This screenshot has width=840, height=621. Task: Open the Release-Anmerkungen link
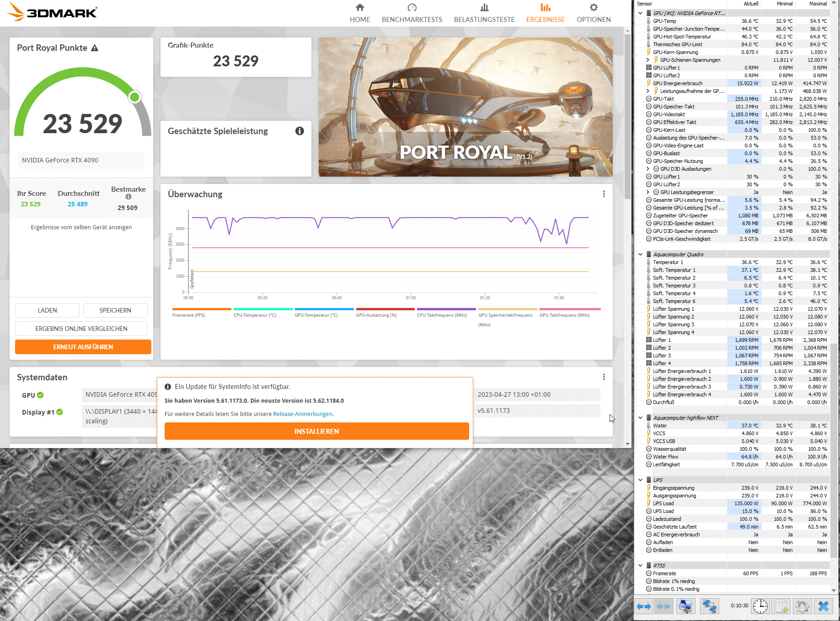[x=303, y=414]
